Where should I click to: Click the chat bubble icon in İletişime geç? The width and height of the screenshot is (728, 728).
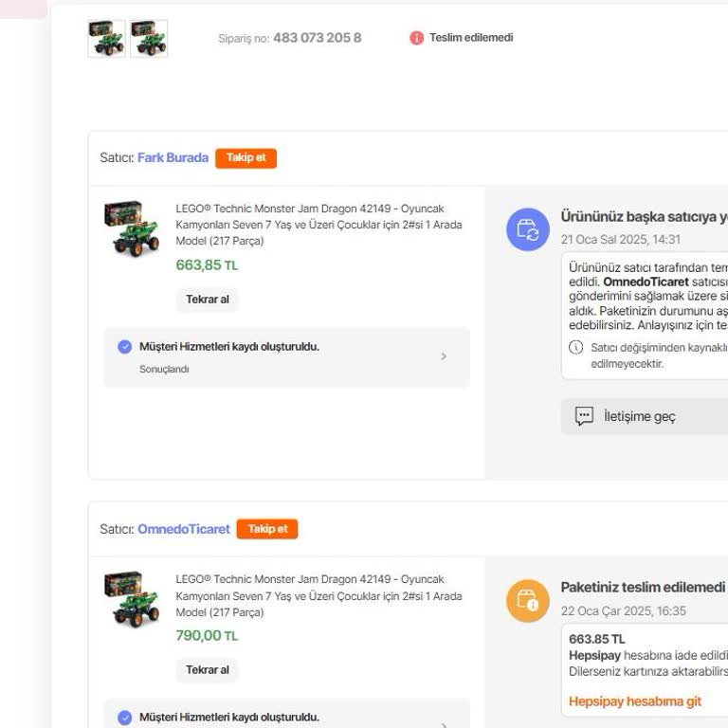pos(584,416)
